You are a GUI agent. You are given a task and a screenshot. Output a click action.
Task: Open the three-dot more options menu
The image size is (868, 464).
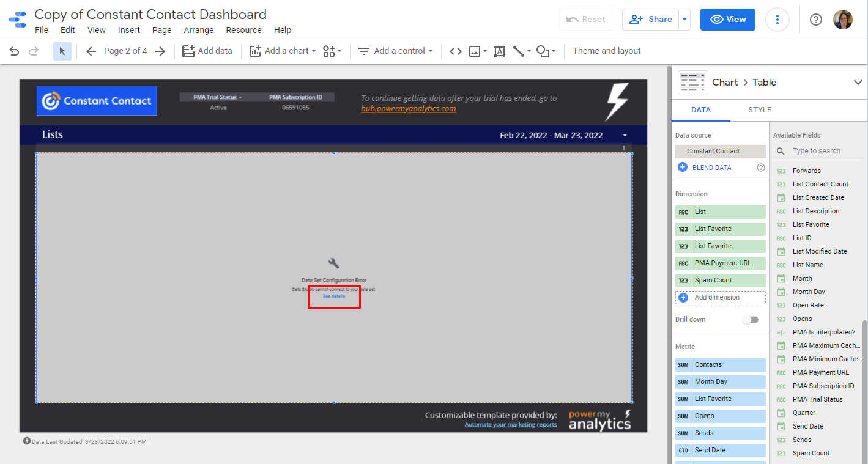(777, 20)
